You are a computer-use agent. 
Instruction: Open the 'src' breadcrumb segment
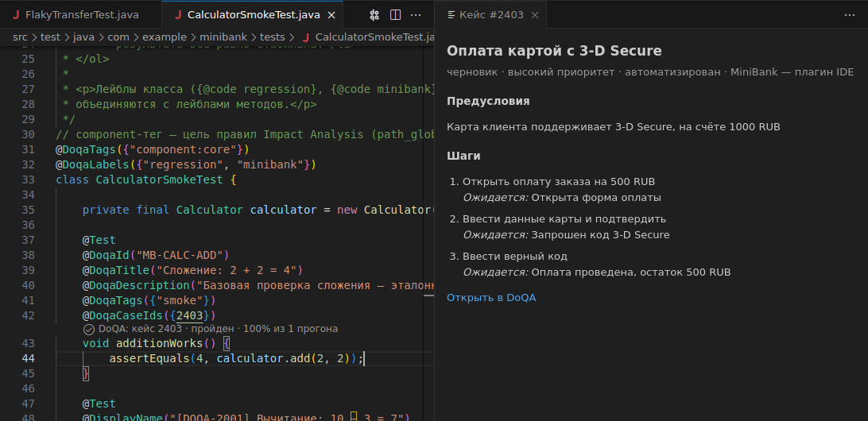(x=19, y=37)
